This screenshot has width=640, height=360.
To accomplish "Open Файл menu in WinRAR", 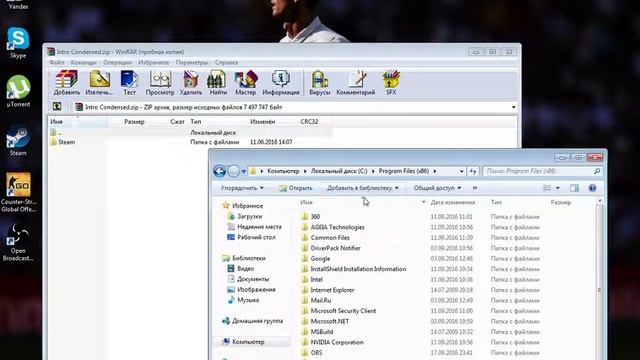I will click(57, 62).
